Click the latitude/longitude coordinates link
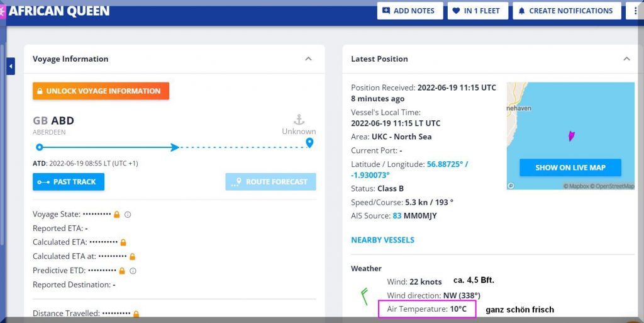644x323 pixels. 447,164
